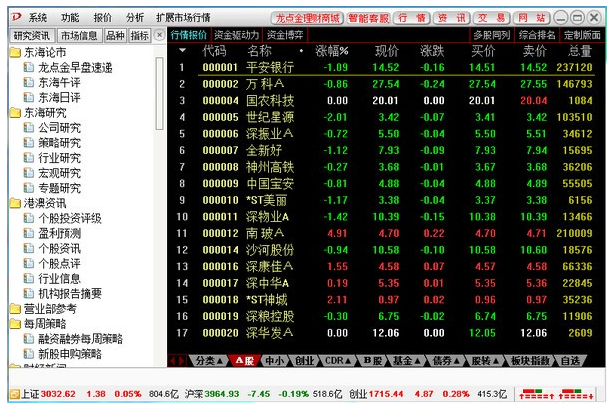
Task: Click document icon beside 个股点评
Action: 29,264
